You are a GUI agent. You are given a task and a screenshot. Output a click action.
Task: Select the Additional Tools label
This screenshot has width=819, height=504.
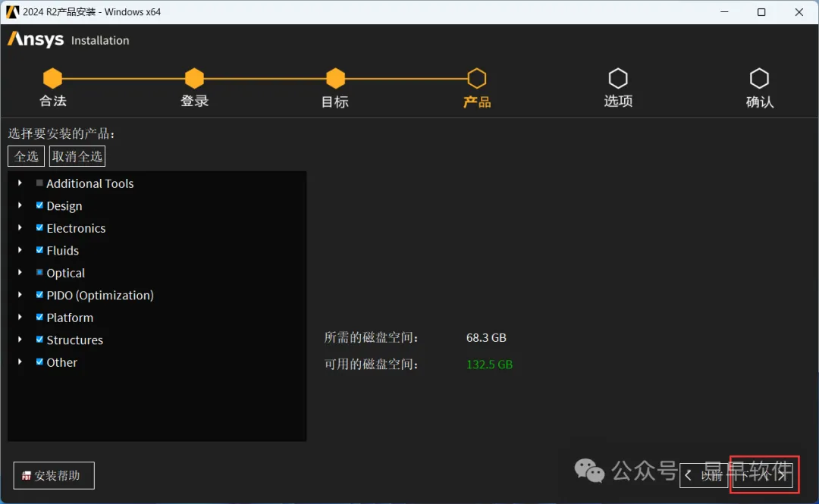point(89,183)
